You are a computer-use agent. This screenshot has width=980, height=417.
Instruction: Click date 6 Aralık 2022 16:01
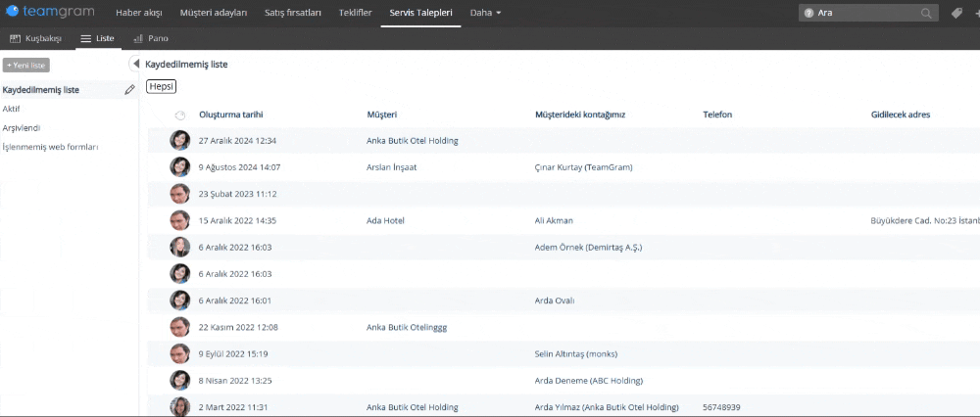tap(235, 301)
